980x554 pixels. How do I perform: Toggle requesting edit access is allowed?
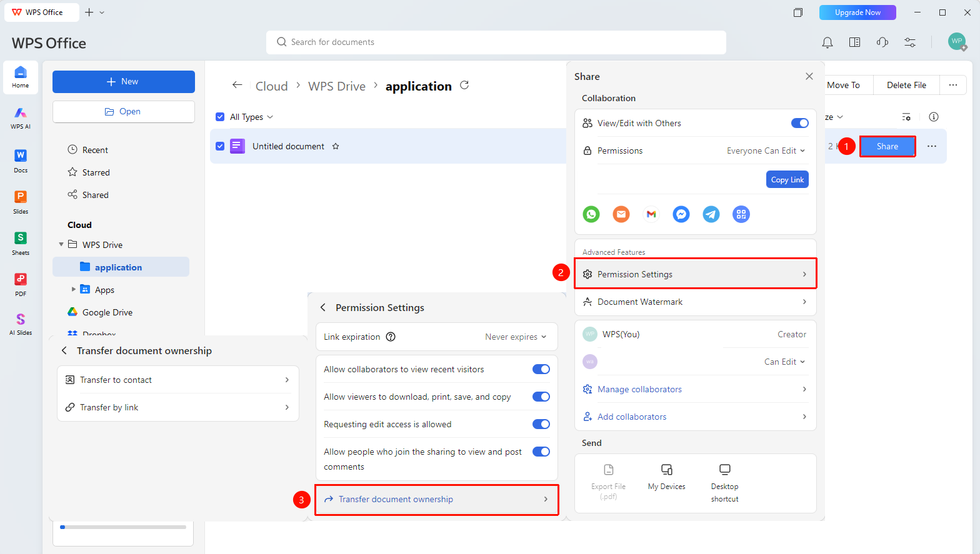[541, 424]
